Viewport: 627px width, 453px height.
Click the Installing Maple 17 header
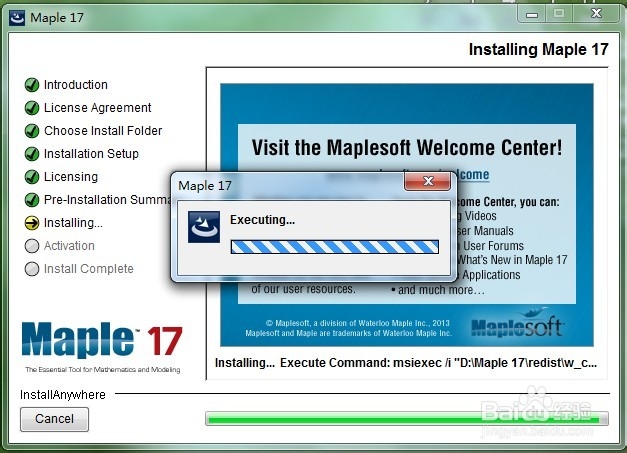coord(538,50)
